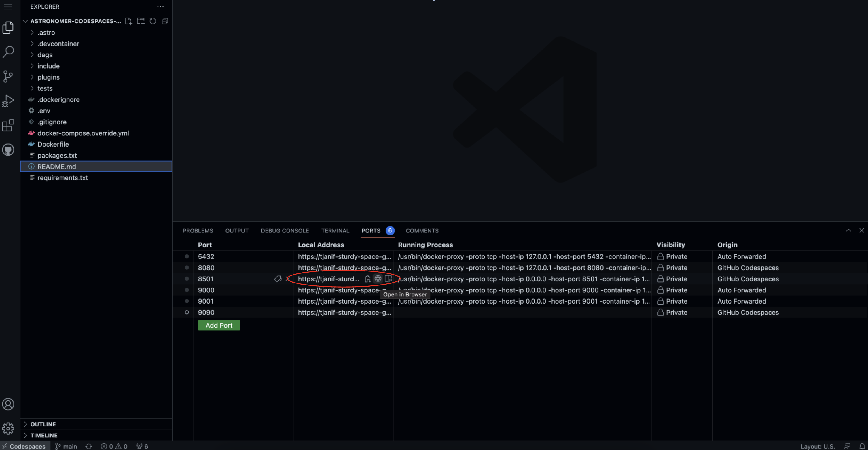Open the GitHub sidebar icon
This screenshot has height=450, width=868.
pos(8,150)
